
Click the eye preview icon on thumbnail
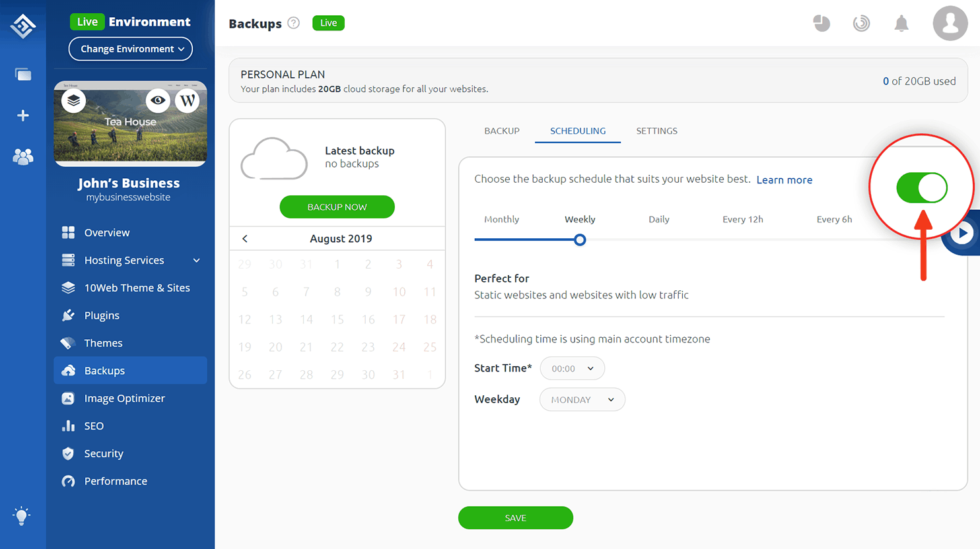pyautogui.click(x=158, y=100)
